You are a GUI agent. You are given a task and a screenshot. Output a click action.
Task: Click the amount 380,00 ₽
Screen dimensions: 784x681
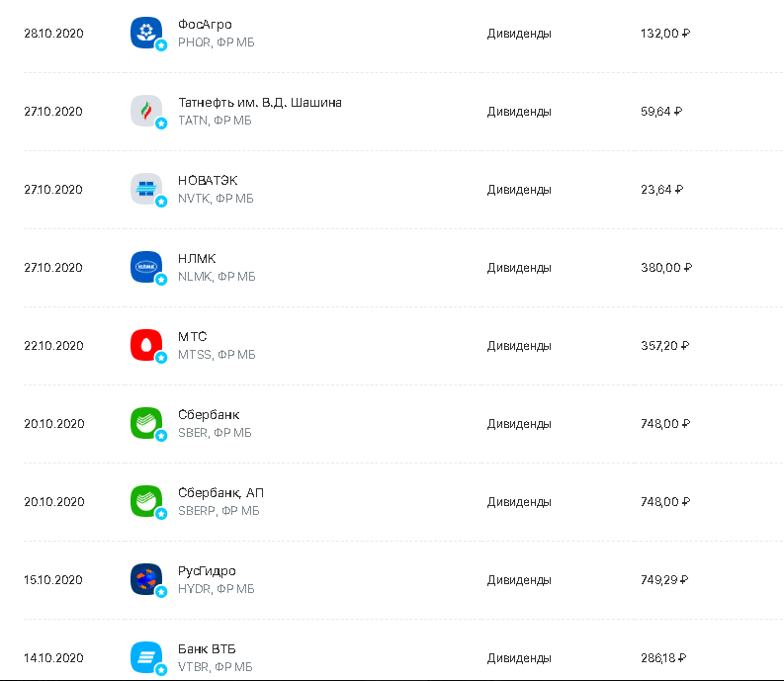(x=666, y=268)
